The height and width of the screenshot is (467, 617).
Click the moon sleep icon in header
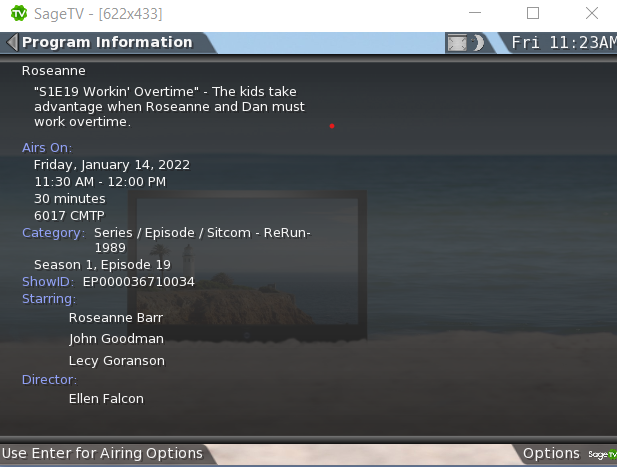(478, 42)
